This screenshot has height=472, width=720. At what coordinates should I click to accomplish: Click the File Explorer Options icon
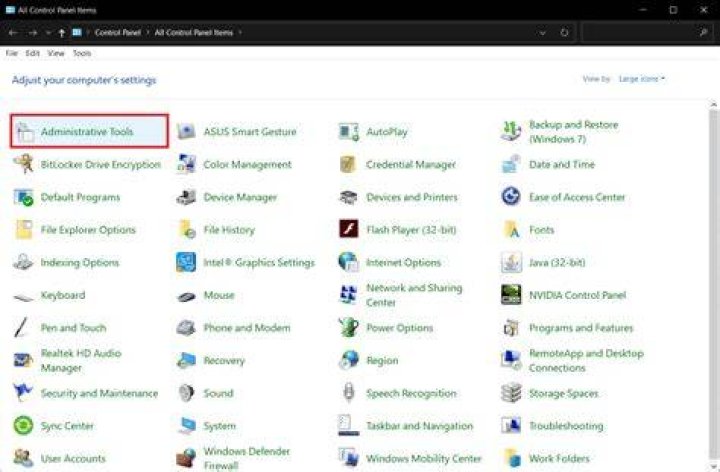[x=24, y=230]
